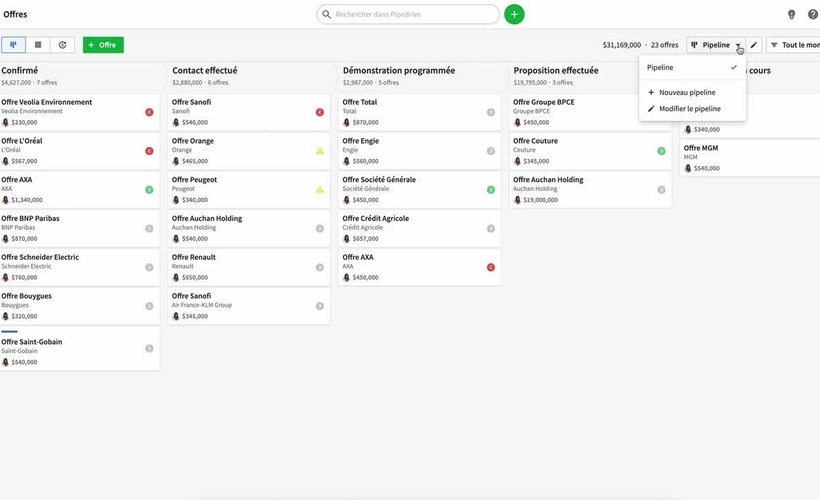This screenshot has height=500, width=820.
Task: Open the forecast view icon
Action: [x=63, y=45]
